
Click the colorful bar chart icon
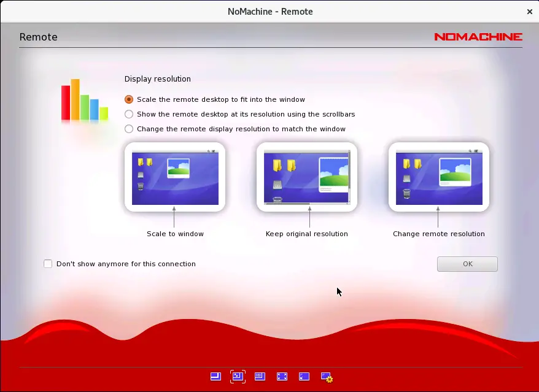coord(85,99)
